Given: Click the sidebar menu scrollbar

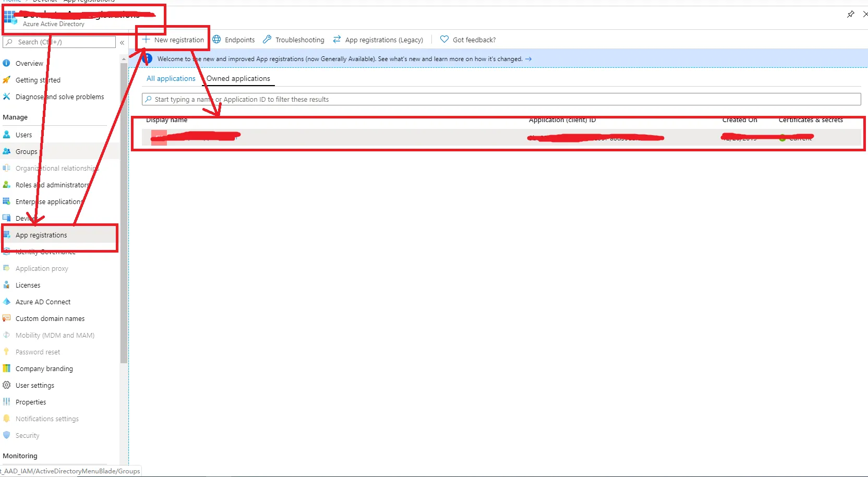Looking at the screenshot, I should (124, 213).
